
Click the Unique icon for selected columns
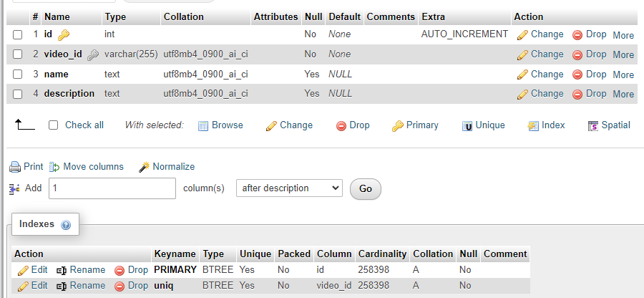tap(467, 125)
